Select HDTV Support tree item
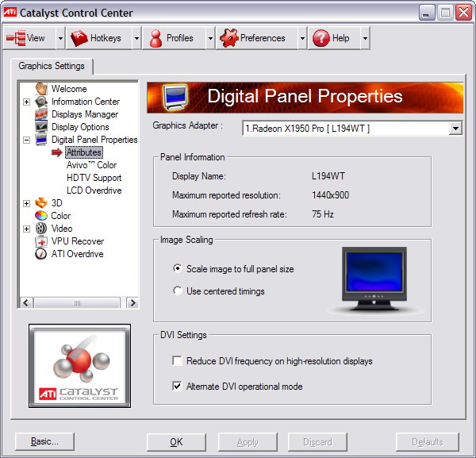476x458 pixels. coord(94,178)
